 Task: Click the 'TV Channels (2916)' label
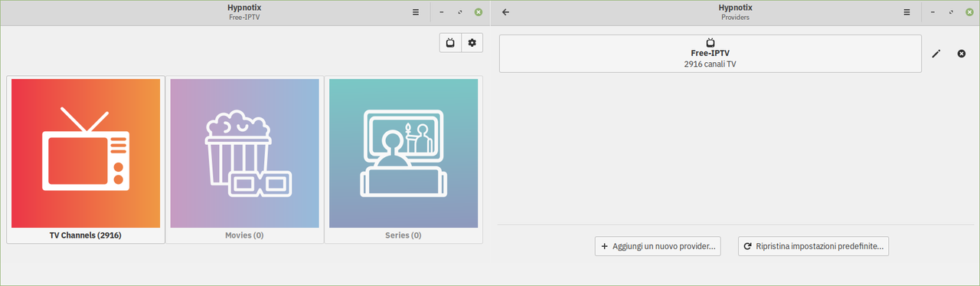86,235
